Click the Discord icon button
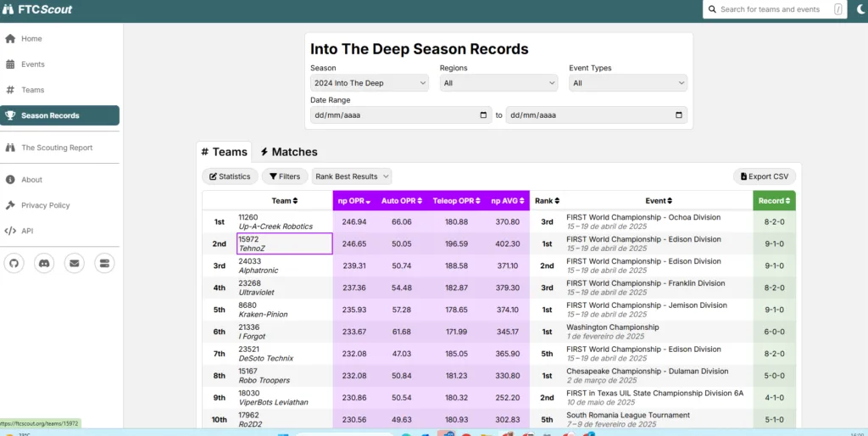Screen dimensions: 868x436 (44, 264)
